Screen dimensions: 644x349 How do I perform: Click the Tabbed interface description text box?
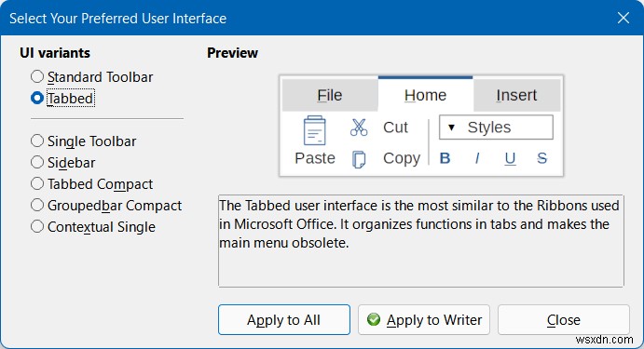[x=421, y=241]
